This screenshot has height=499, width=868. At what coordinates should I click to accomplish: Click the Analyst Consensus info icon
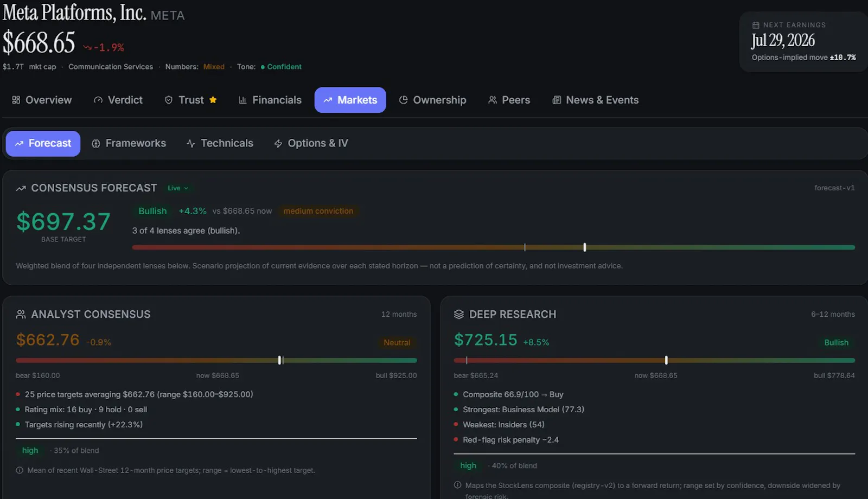[20, 470]
